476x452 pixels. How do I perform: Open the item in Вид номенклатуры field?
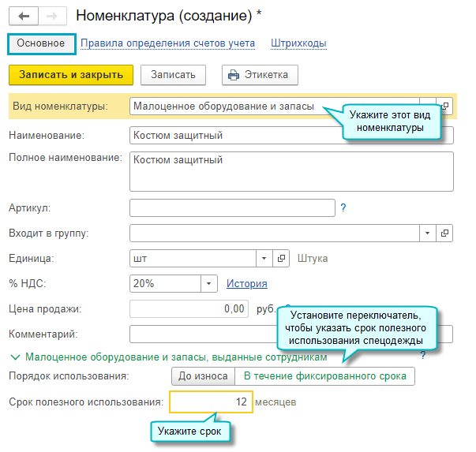[444, 106]
